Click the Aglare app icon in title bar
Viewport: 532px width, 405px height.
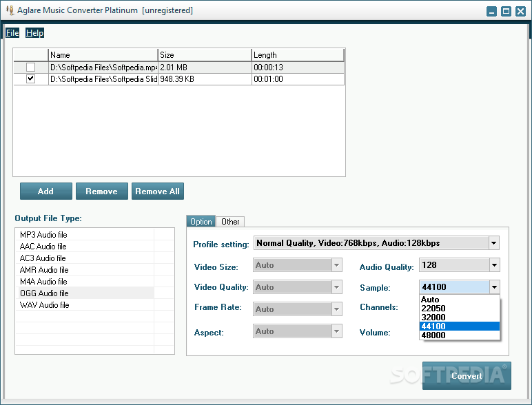coord(10,10)
